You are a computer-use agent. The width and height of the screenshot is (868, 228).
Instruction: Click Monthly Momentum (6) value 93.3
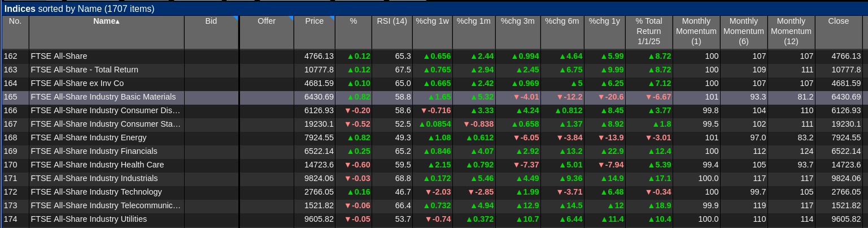point(757,97)
